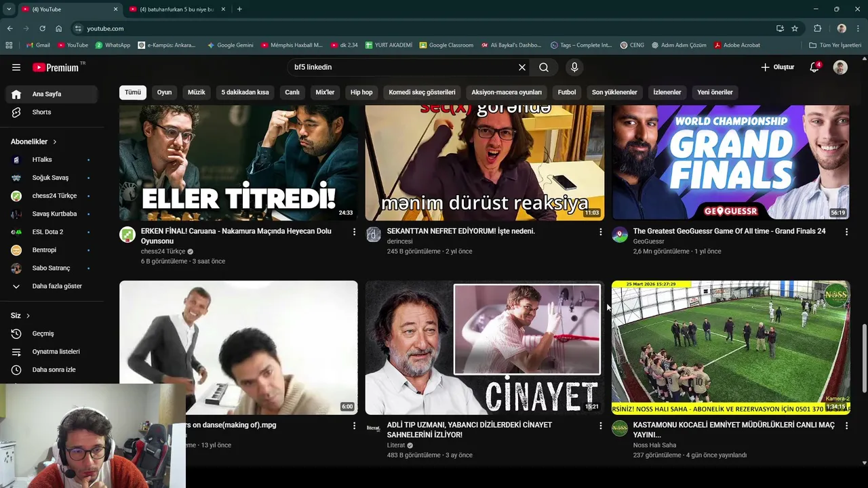This screenshot has height=488, width=868.
Task: Expand the Siz section
Action: pos(20,316)
